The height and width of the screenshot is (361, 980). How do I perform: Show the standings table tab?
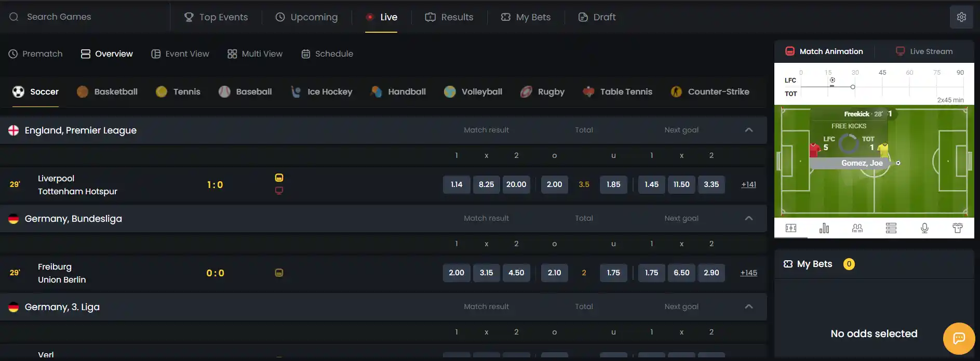(x=891, y=228)
